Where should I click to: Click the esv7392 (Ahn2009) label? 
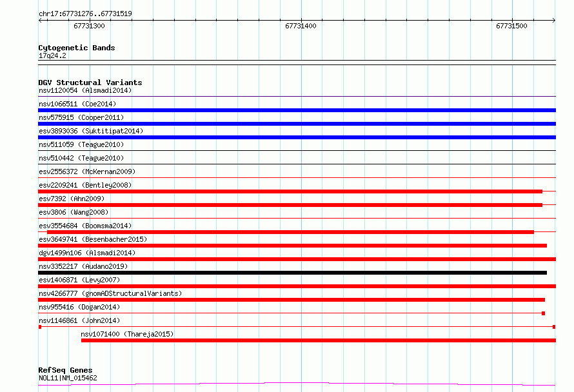click(x=72, y=199)
